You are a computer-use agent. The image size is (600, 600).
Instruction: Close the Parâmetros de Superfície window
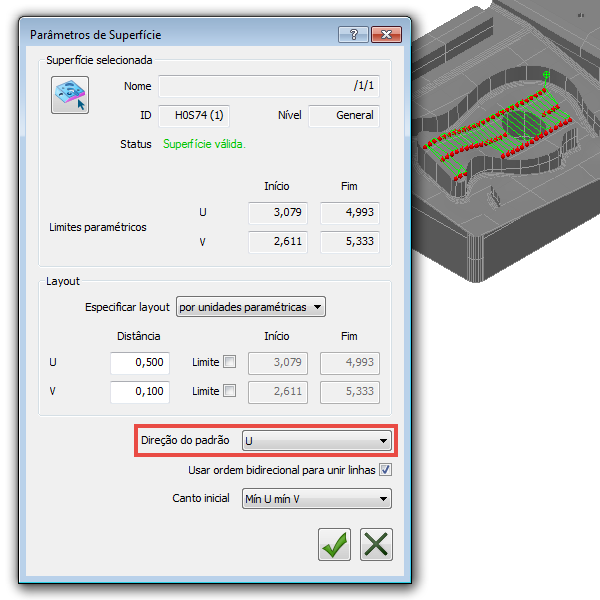point(386,34)
